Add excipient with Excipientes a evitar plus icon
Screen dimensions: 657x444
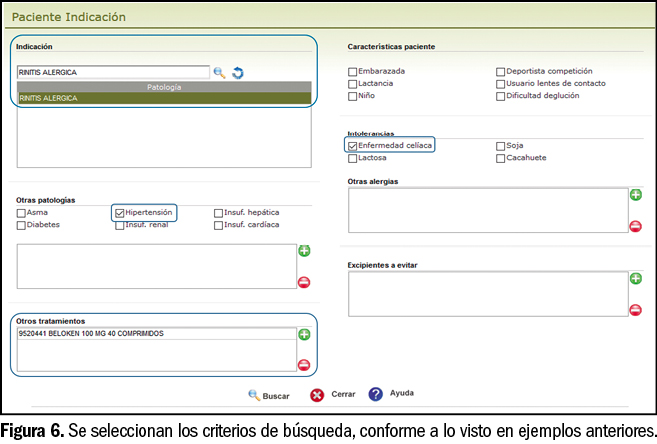[x=635, y=278]
